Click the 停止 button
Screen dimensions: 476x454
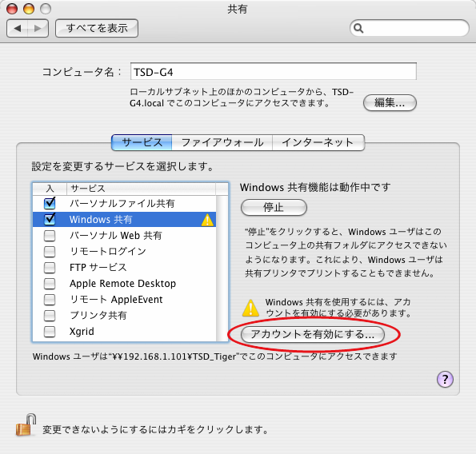pyautogui.click(x=274, y=208)
